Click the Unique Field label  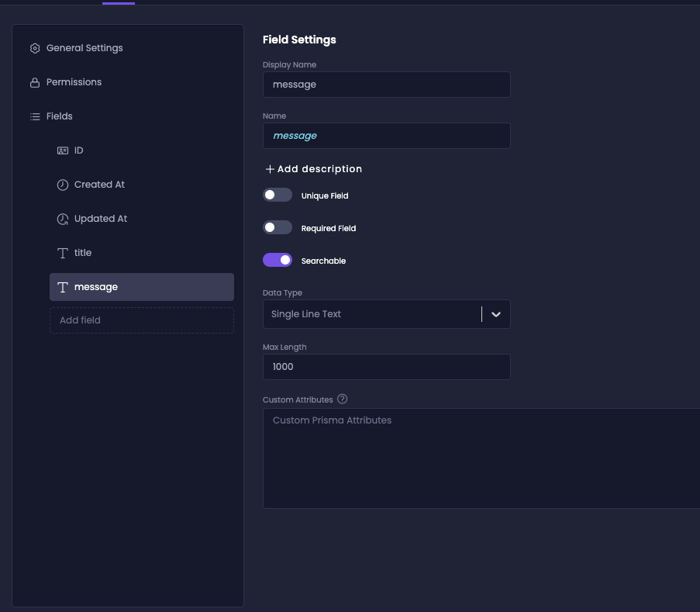coord(325,195)
